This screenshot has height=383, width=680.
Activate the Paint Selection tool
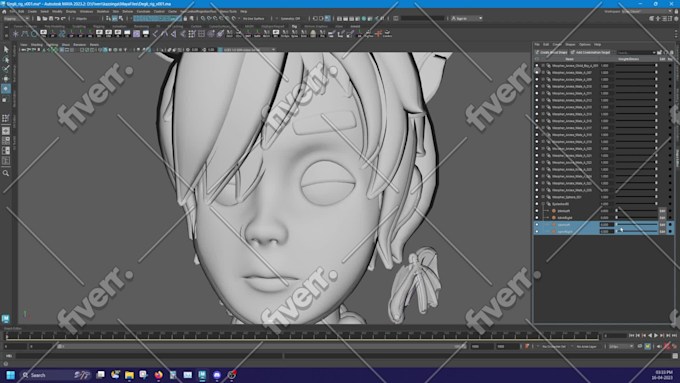point(6,69)
